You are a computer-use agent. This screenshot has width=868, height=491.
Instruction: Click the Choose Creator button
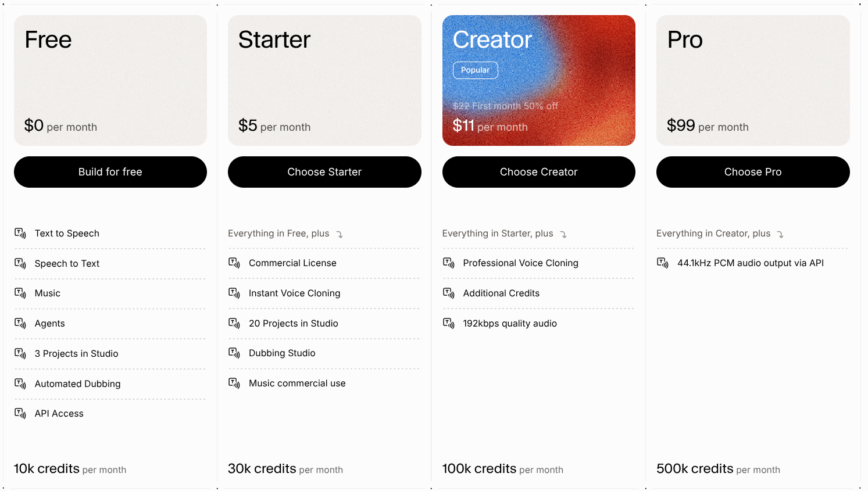(x=538, y=172)
